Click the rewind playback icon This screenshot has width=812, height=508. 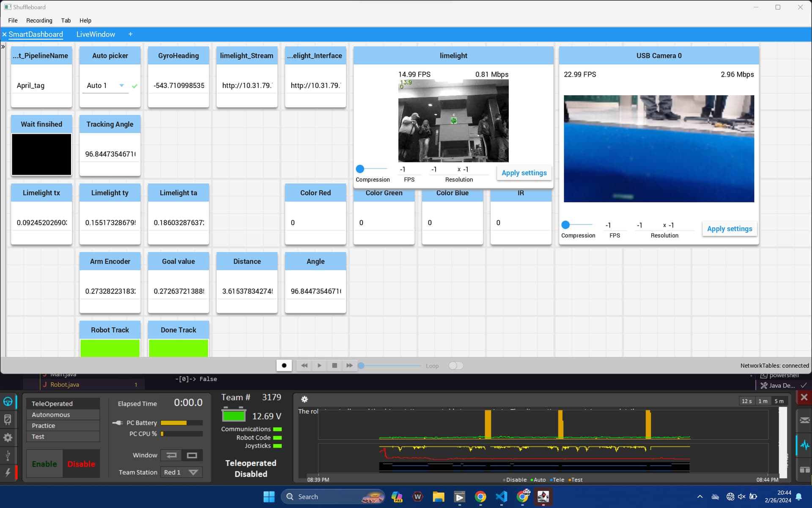pos(304,365)
